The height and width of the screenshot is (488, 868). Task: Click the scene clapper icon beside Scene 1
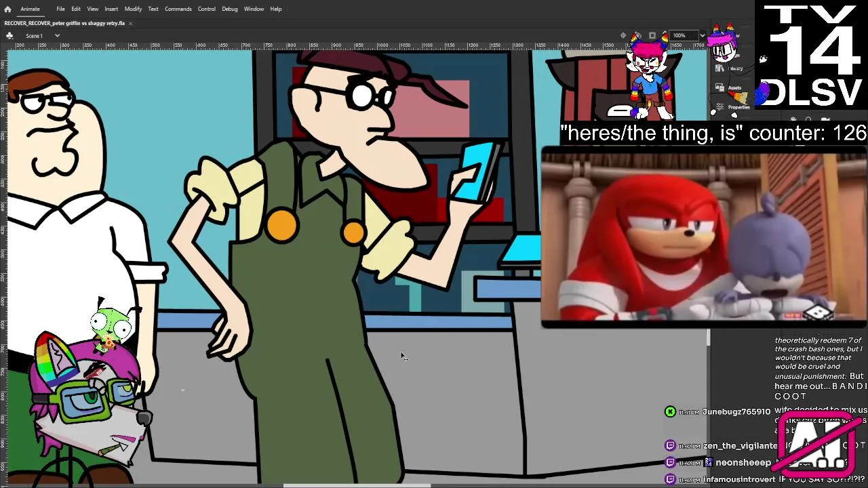[9, 35]
